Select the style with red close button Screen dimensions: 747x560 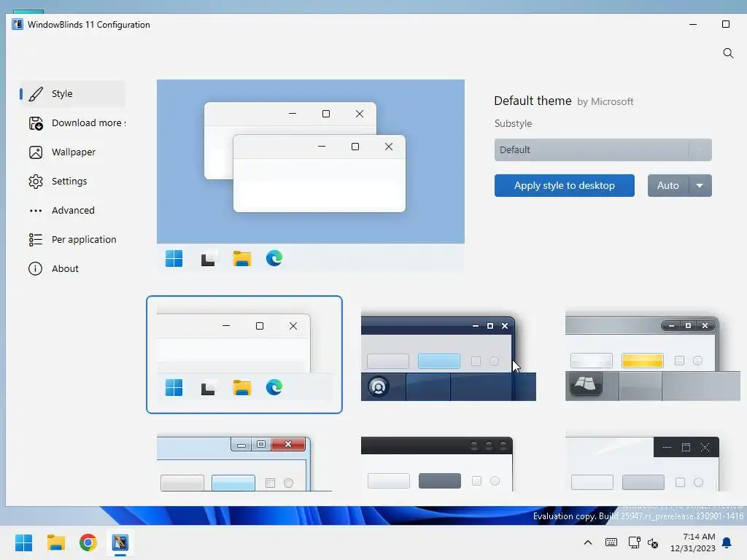coord(244,463)
